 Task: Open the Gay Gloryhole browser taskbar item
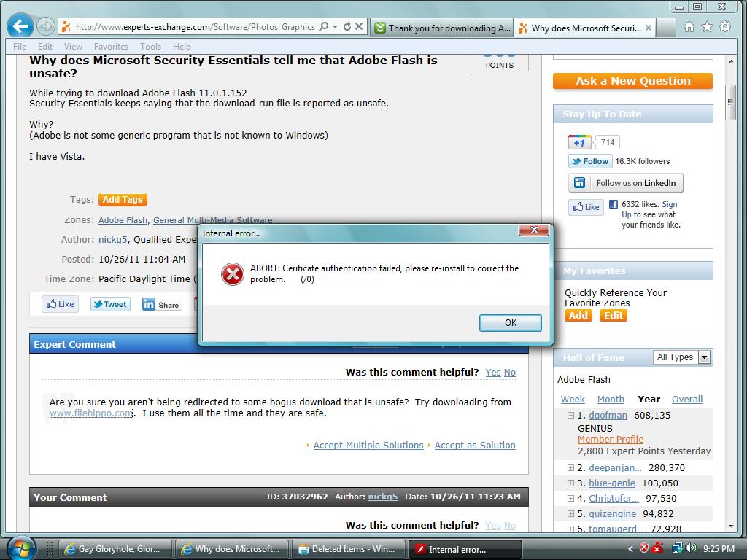[x=115, y=549]
